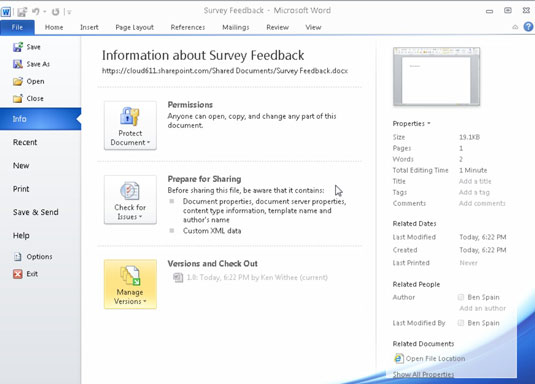Expand the Properties dropdown
The width and height of the screenshot is (535, 384).
(411, 124)
